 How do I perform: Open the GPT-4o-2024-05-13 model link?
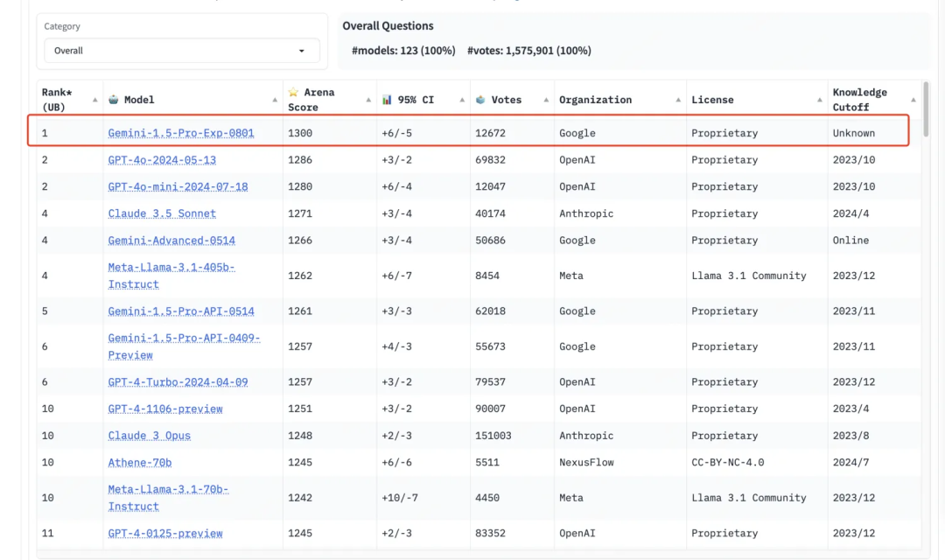click(x=162, y=160)
